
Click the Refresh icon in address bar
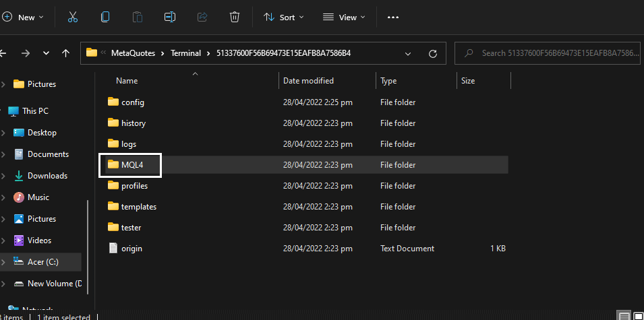click(x=432, y=53)
